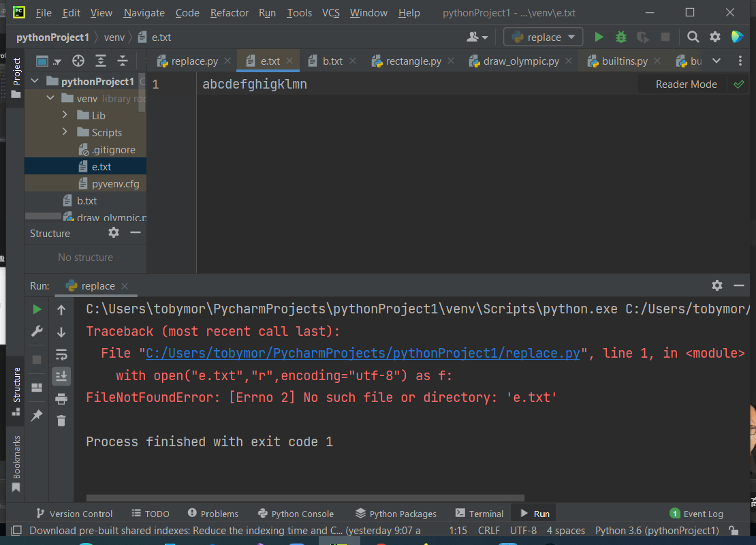Open the Refactor menu

tap(229, 13)
